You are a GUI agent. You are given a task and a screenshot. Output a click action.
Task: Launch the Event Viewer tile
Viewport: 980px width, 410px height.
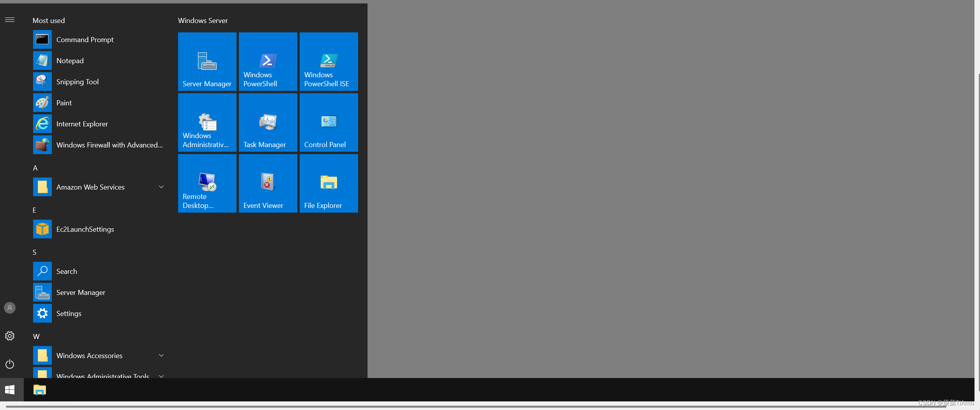pyautogui.click(x=268, y=183)
